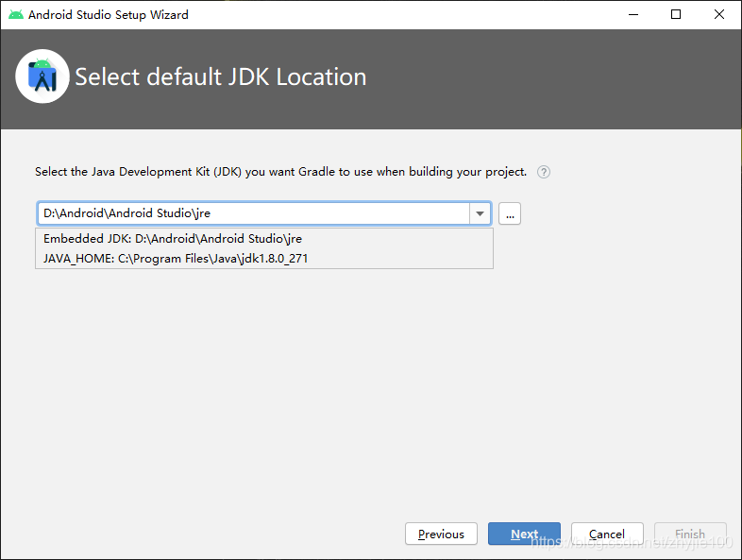Click the Android Studio logo in header
The width and height of the screenshot is (742, 560).
(x=42, y=76)
